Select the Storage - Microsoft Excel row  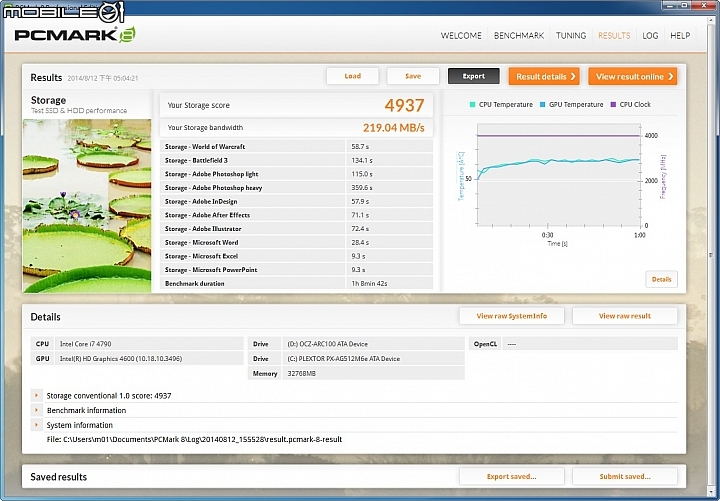(x=296, y=256)
